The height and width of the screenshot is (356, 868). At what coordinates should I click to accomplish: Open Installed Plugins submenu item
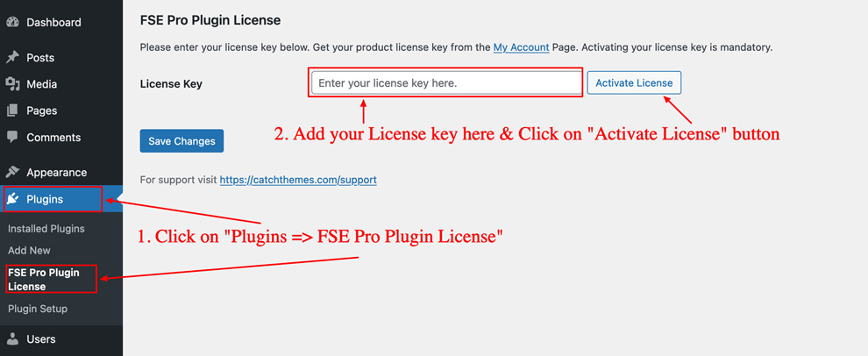[x=46, y=229]
